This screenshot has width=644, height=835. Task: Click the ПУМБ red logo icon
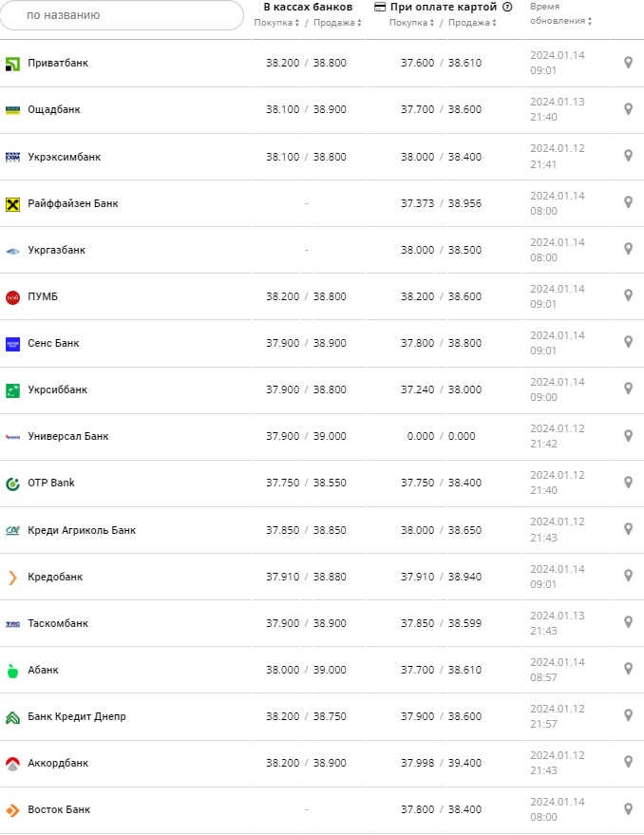[12, 296]
